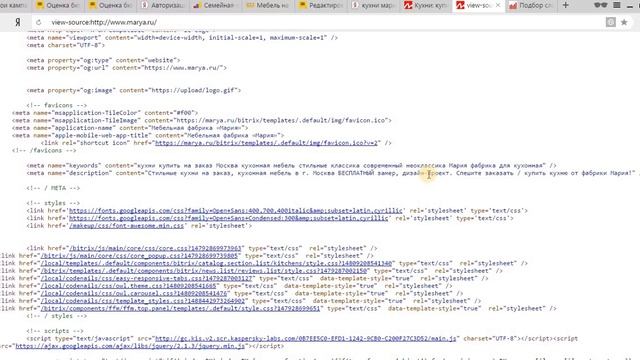
Task: Switch to the 'Мебель на' tab
Action: (267, 5)
